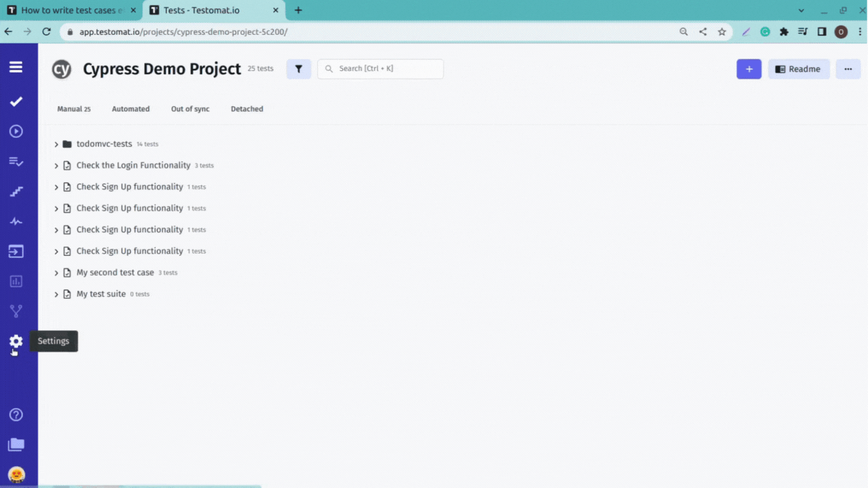Expand the todomvc-tests folder
This screenshot has height=488, width=868.
pos(56,143)
